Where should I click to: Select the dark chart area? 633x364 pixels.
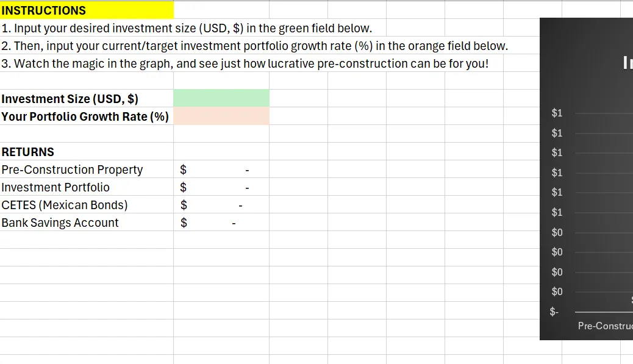[586, 179]
